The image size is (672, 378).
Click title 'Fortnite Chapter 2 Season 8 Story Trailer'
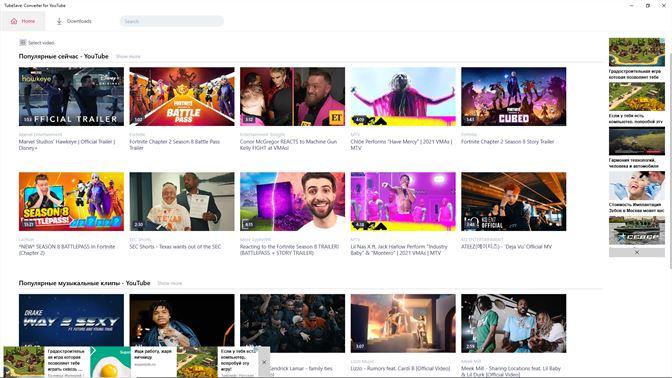click(507, 142)
